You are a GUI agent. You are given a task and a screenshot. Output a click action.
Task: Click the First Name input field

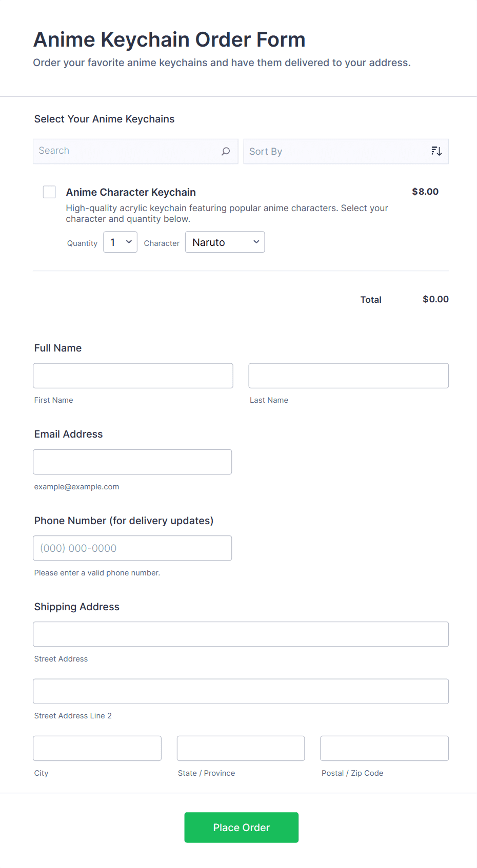[x=133, y=376]
